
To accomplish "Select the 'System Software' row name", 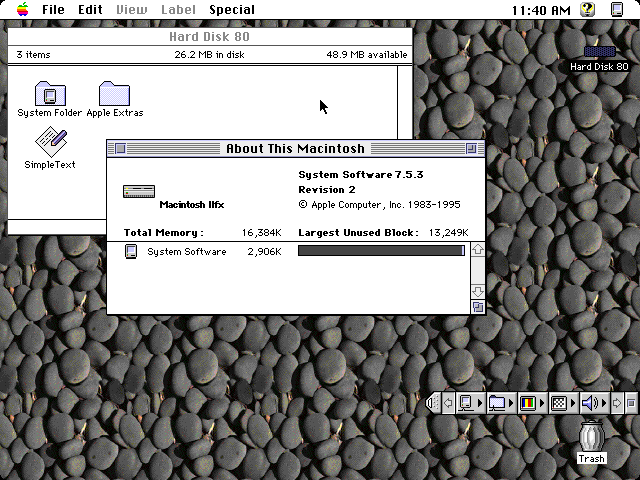I will tap(187, 252).
